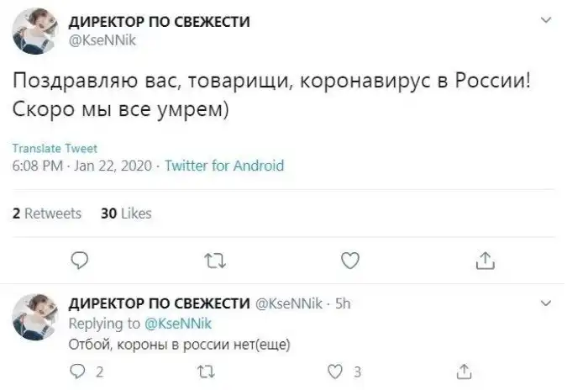Like the reply tweet with 3 likes
The height and width of the screenshot is (390, 588).
click(x=334, y=370)
